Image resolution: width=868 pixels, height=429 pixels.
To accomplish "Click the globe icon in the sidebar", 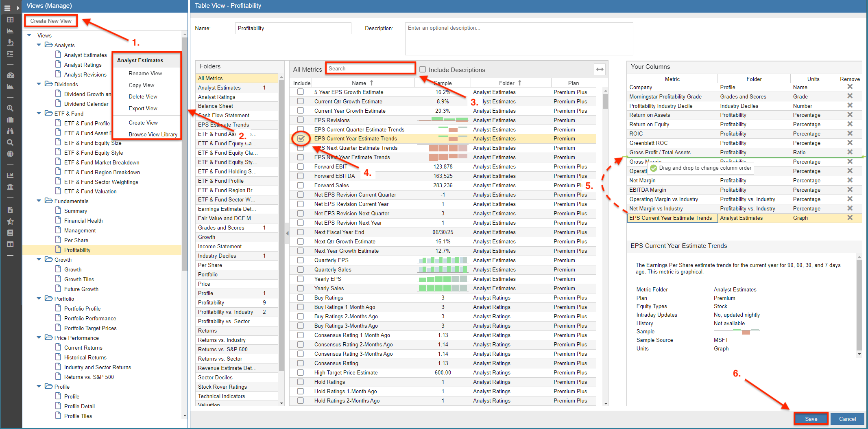I will coord(10,154).
